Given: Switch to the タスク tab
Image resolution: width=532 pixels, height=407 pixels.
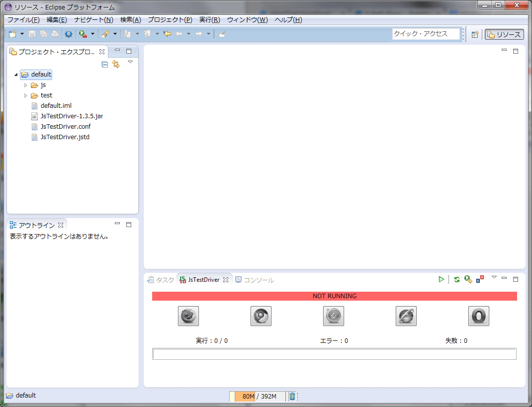Looking at the screenshot, I should [x=161, y=280].
